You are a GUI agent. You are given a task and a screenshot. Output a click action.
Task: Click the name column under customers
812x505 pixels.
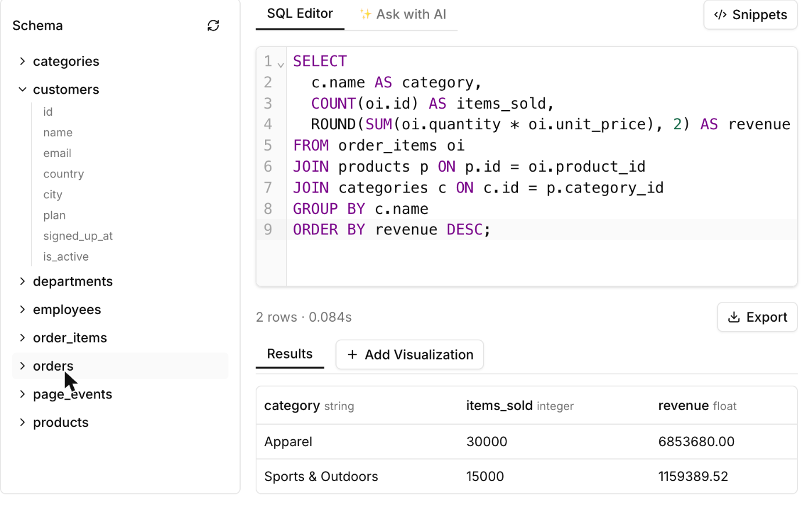(x=58, y=133)
